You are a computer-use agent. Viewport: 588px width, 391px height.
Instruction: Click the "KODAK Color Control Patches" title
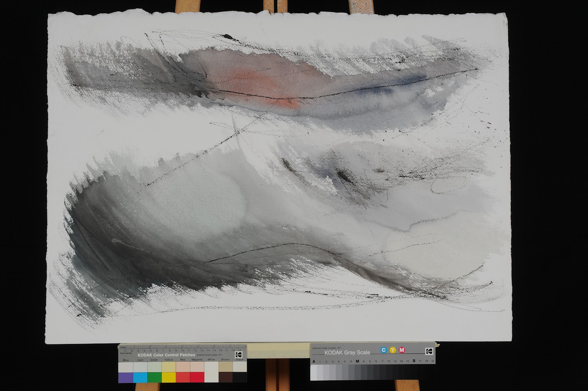click(166, 355)
